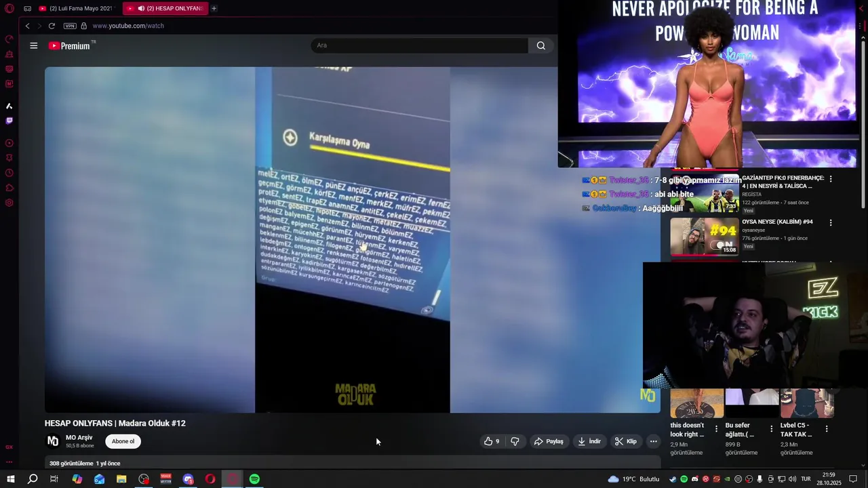Open the Twitch sidebar icon
Image resolution: width=868 pixels, height=488 pixels.
click(9, 121)
